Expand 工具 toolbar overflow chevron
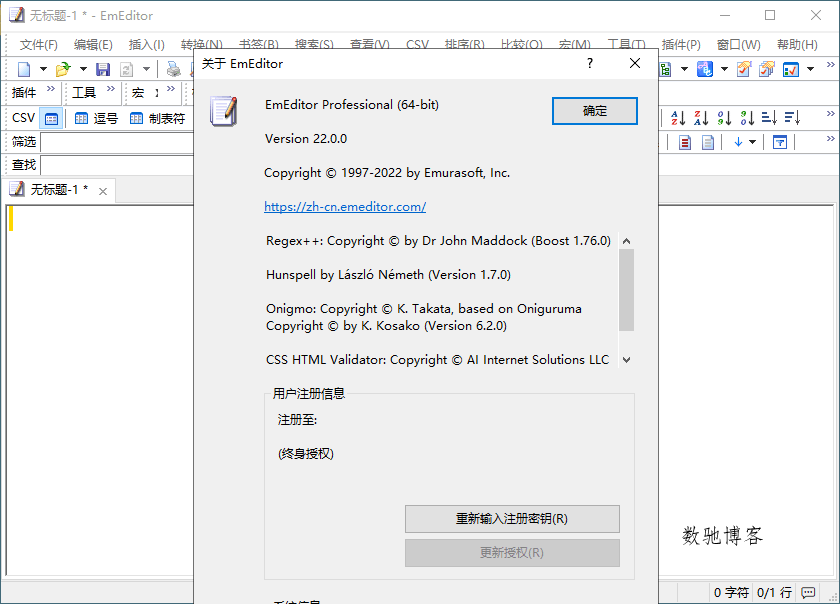The height and width of the screenshot is (604, 840). [x=111, y=88]
